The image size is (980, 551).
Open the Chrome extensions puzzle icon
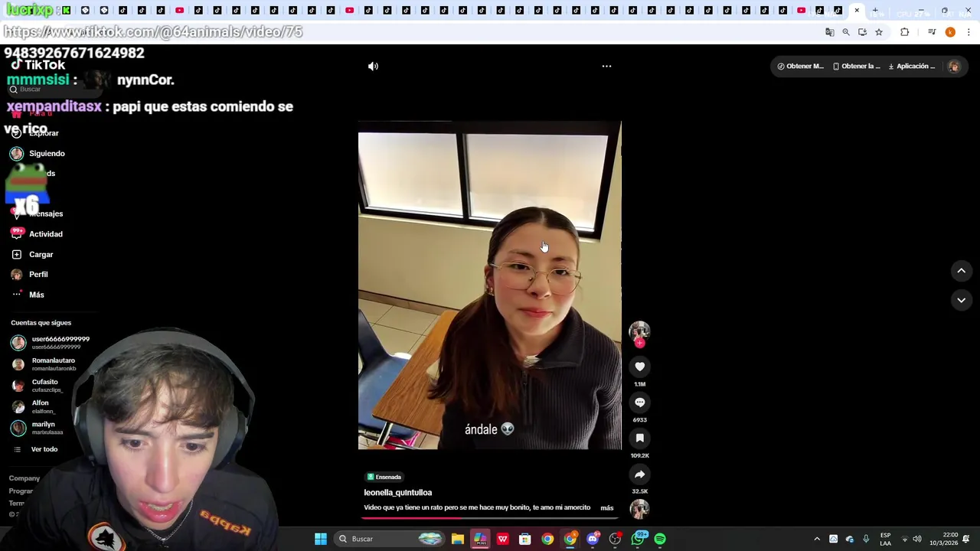coord(905,32)
